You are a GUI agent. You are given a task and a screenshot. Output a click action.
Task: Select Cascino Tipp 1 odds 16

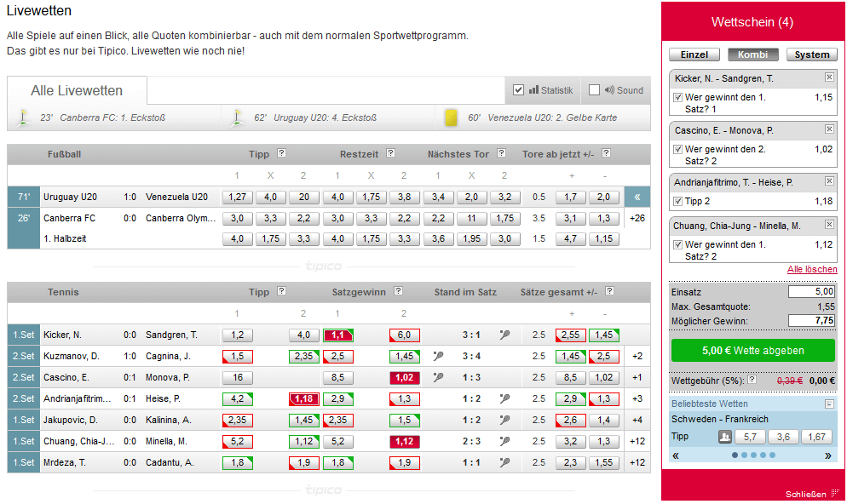click(x=237, y=377)
